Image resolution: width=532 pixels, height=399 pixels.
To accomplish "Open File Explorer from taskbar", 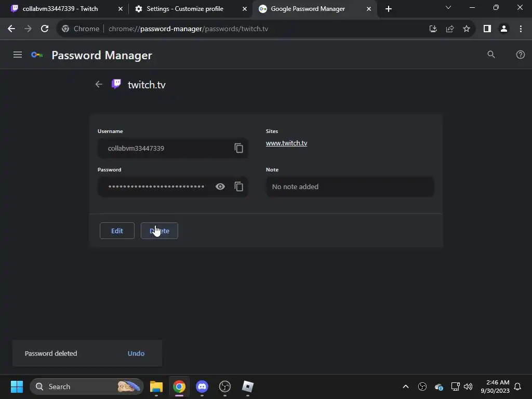I will 156,387.
